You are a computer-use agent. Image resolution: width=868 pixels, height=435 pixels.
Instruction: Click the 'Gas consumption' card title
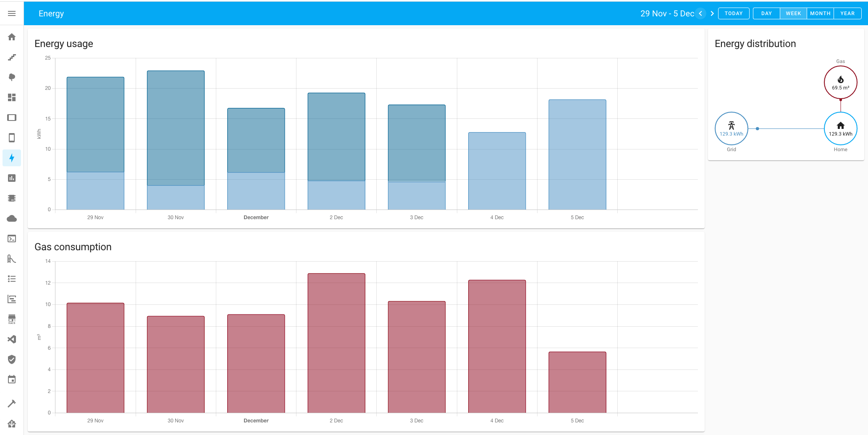tap(73, 247)
